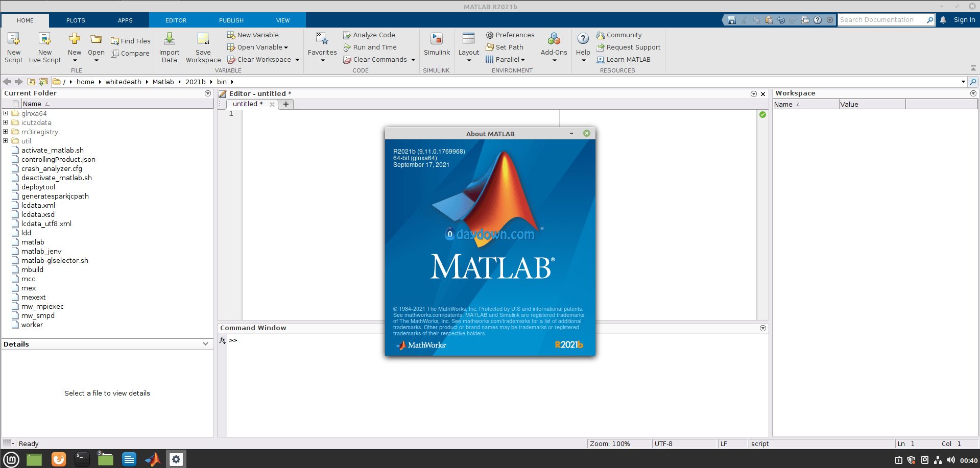Select the mexext file

click(x=34, y=297)
